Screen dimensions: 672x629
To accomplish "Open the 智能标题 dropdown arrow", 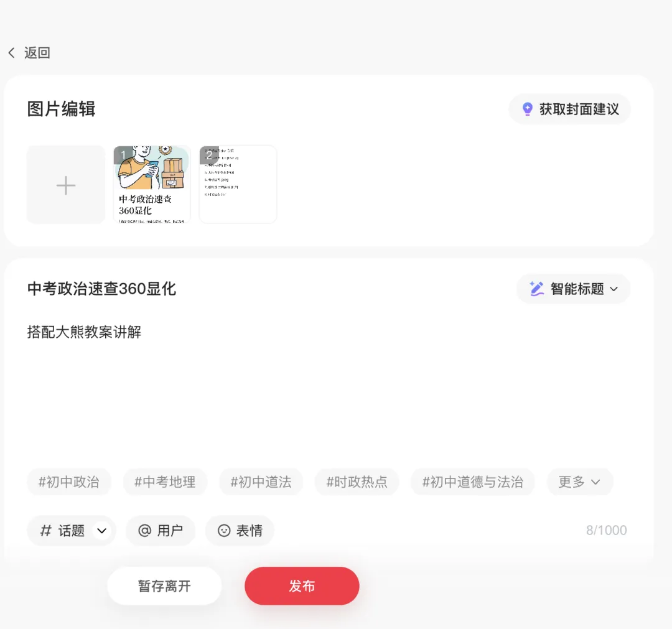I will [x=614, y=289].
